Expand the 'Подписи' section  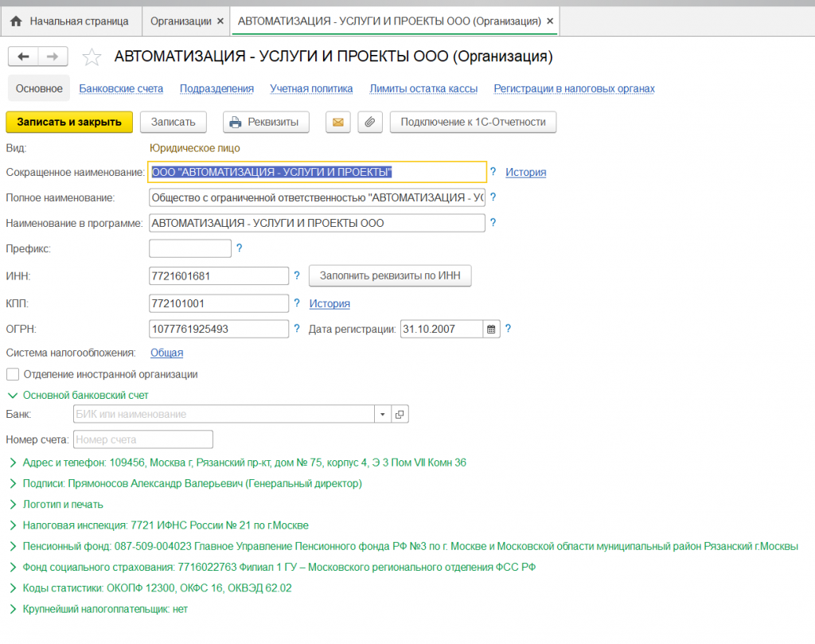pos(13,483)
